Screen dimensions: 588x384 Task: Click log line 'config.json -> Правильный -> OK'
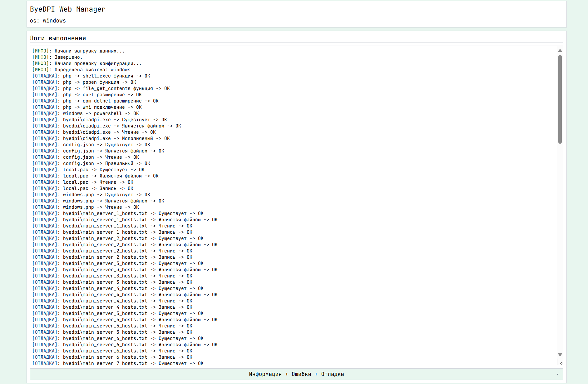91,163
